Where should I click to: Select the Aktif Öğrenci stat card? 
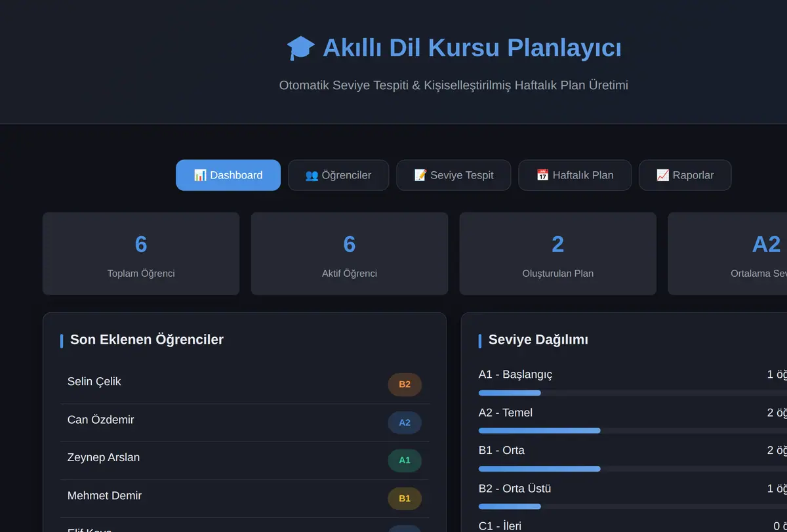(x=350, y=254)
